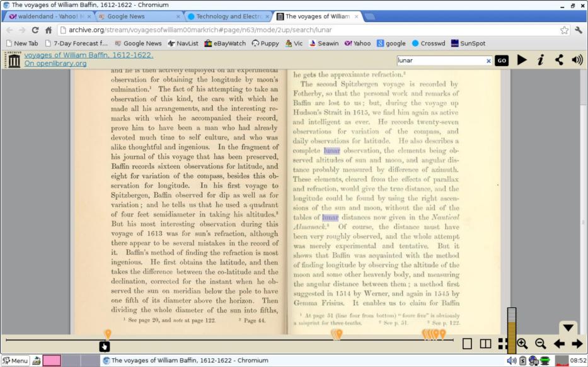Image resolution: width=588 pixels, height=367 pixels.
Task: Switch to the Technology and Electronics tab
Action: [227, 16]
